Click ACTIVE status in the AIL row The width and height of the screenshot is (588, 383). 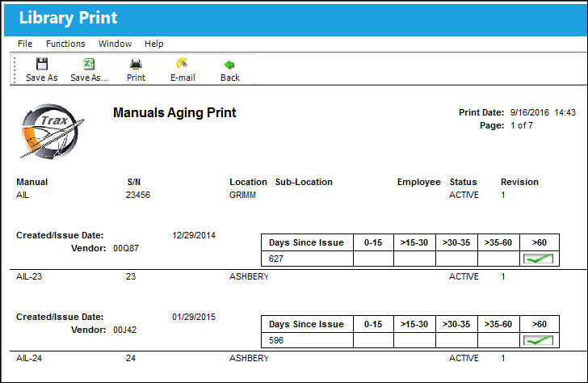click(x=464, y=195)
